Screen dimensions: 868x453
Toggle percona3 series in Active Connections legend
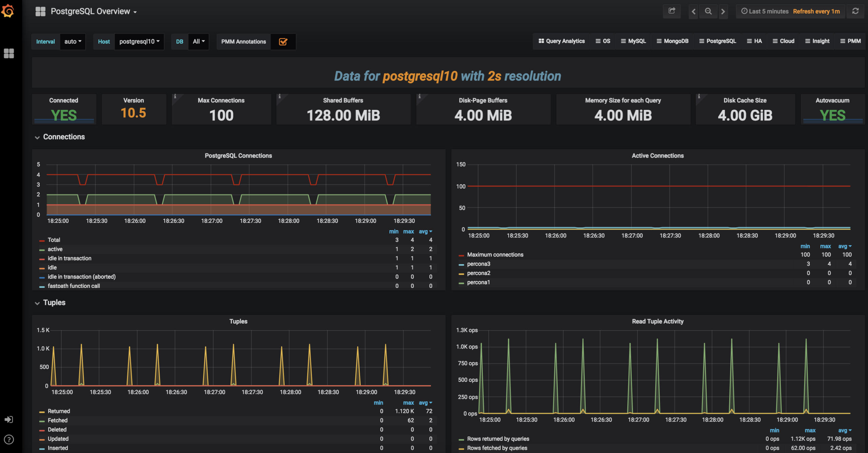[x=478, y=264]
